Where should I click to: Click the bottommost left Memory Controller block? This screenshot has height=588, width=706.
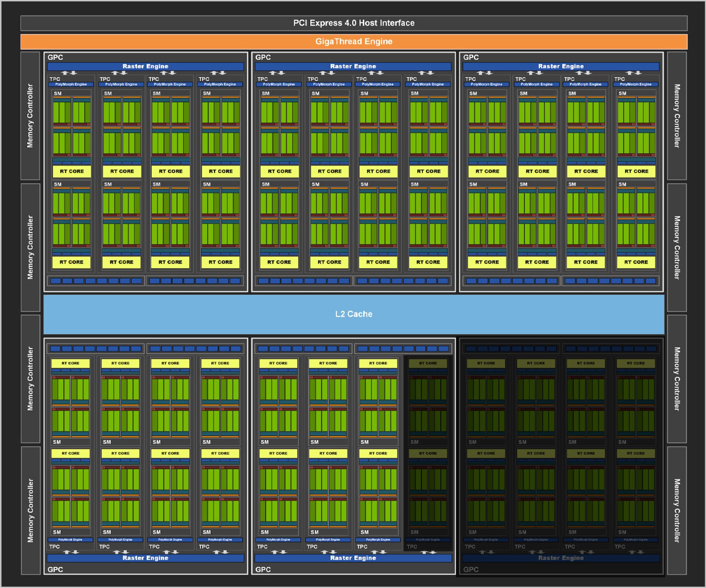(30, 510)
